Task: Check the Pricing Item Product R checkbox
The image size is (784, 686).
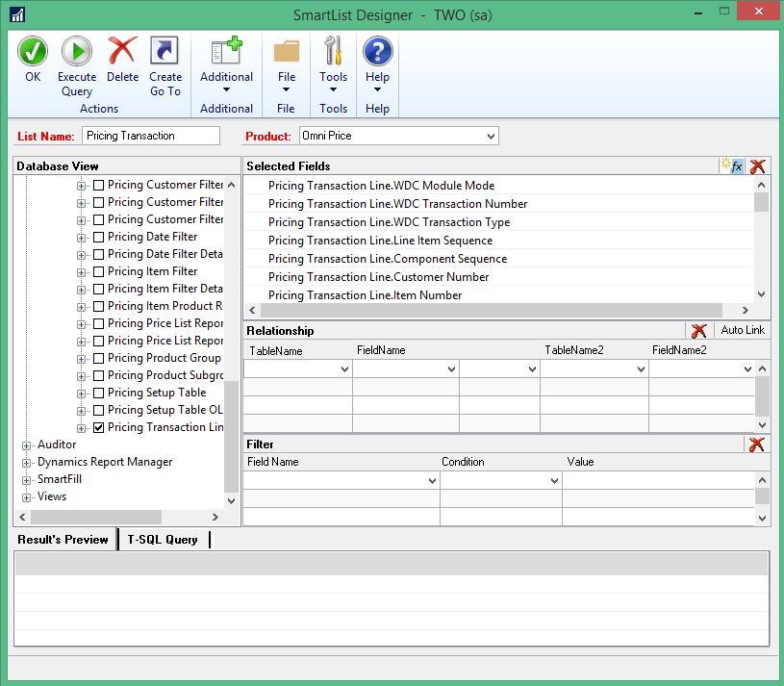Action: (x=98, y=306)
